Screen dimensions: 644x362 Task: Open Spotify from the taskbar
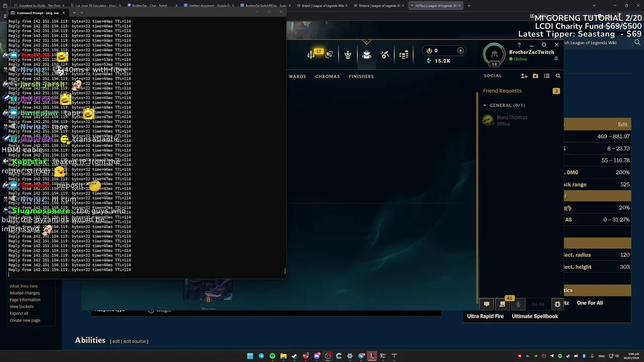tap(272, 356)
